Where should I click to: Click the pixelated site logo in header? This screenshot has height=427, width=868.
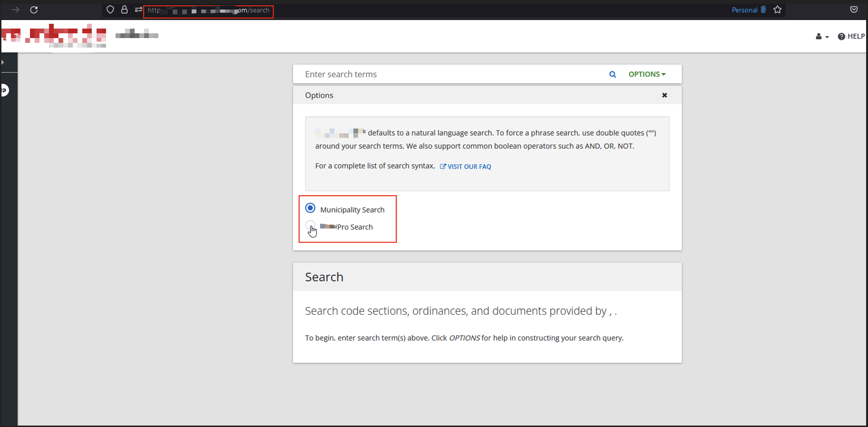click(x=54, y=36)
